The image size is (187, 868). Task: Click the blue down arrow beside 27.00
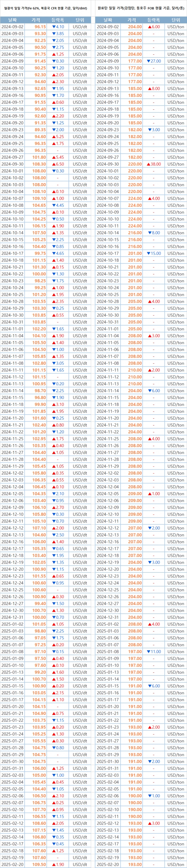pyautogui.click(x=149, y=61)
